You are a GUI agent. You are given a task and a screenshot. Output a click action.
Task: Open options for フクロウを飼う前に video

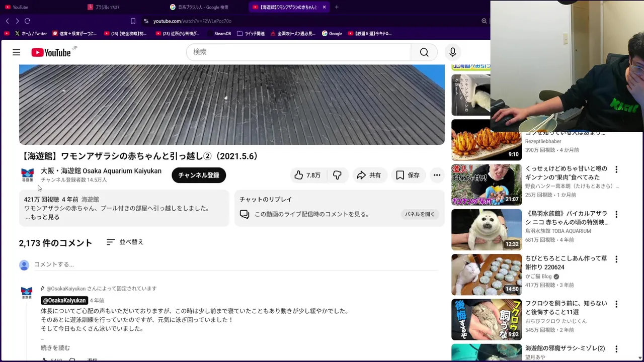pos(616,304)
